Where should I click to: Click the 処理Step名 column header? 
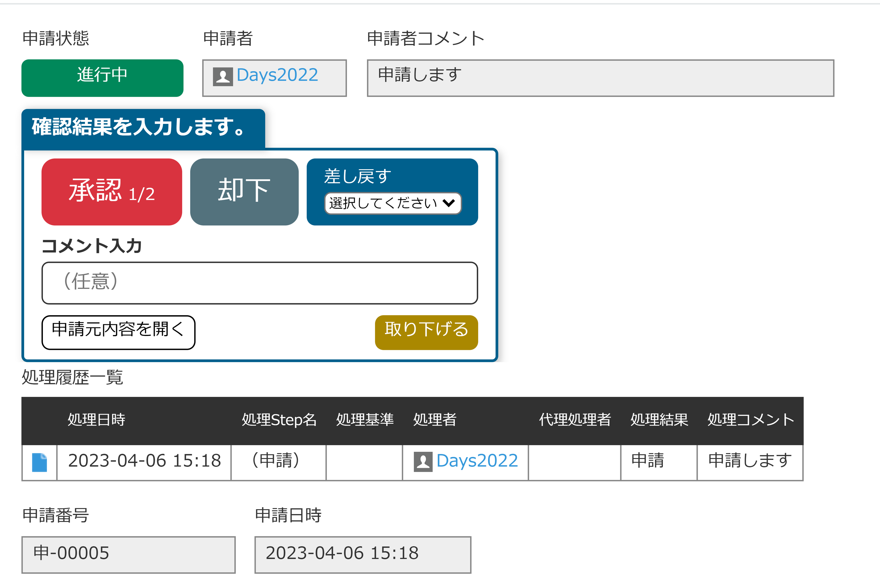279,420
